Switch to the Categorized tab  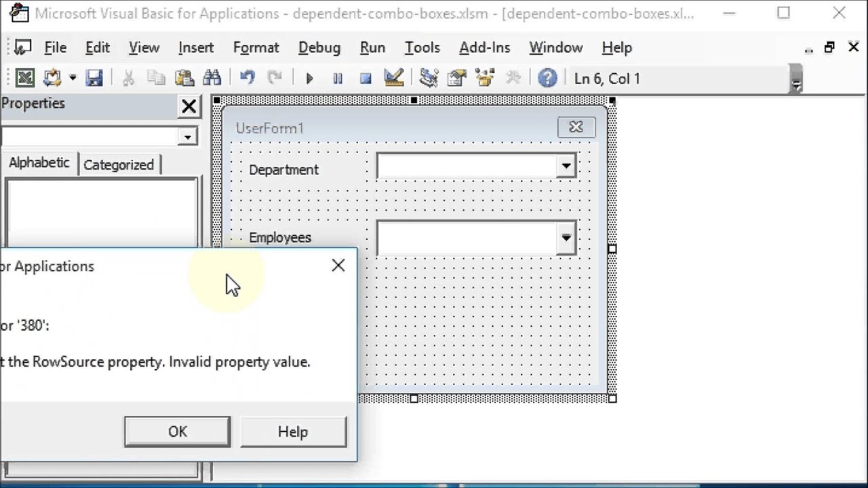click(119, 165)
